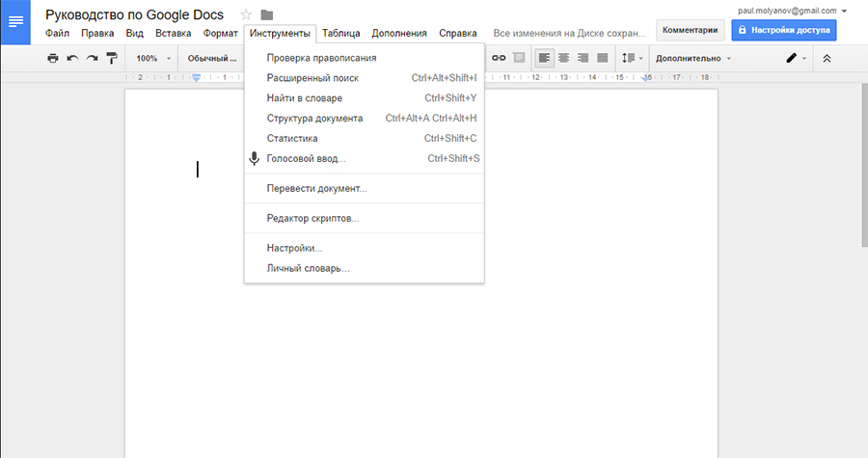Click the Все изменения на Диске сохранены link
The width and height of the screenshot is (868, 458).
click(569, 33)
